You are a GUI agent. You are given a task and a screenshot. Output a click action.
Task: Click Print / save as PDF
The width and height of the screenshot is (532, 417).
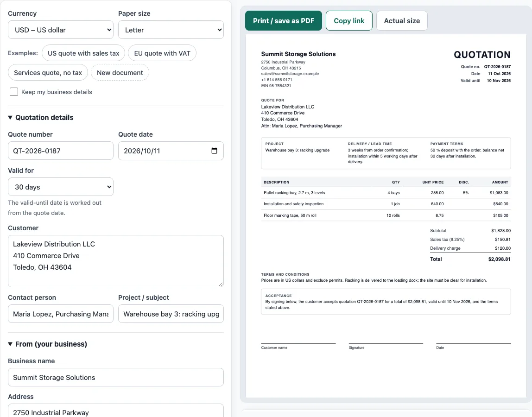coord(284,21)
